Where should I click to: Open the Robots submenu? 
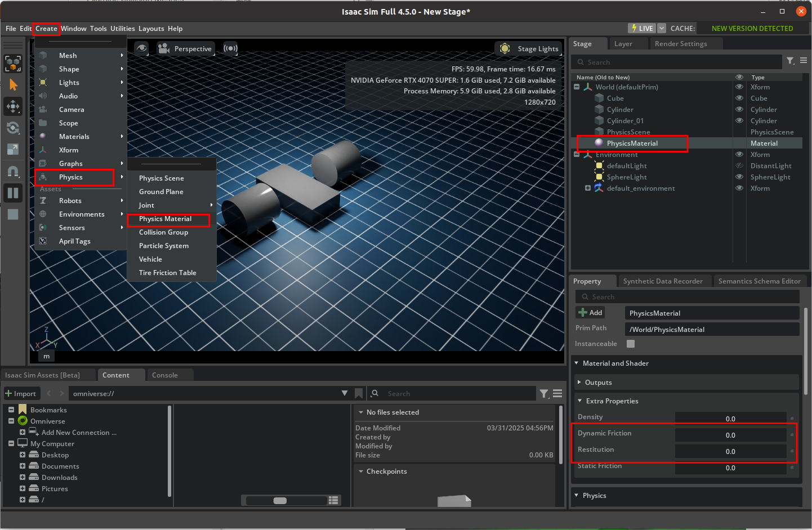coord(81,201)
